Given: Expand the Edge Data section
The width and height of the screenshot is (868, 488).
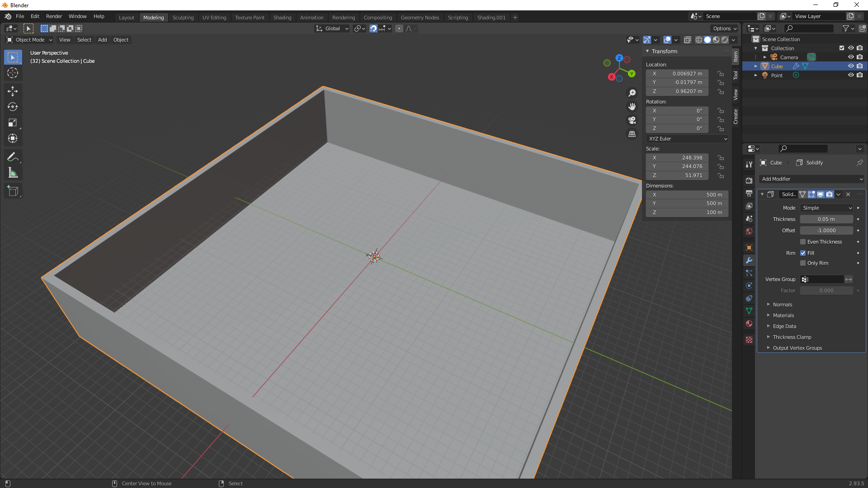Looking at the screenshot, I should pos(784,326).
